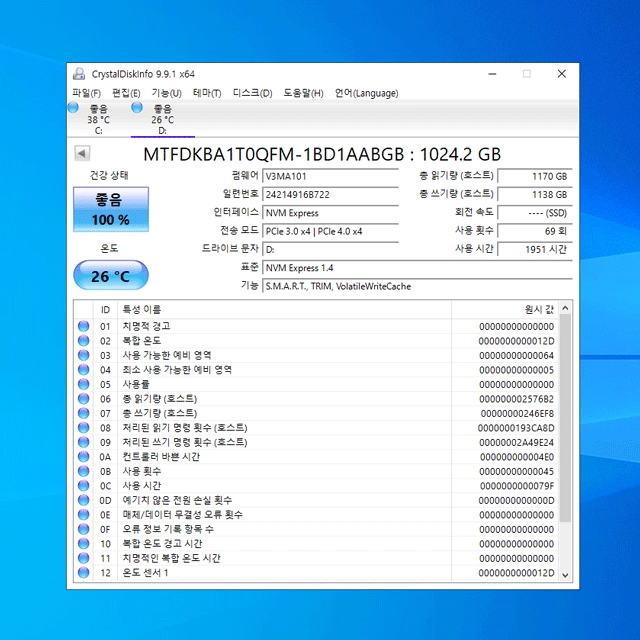Viewport: 640px width, 640px height.
Task: Click the serial number field 24214916B722
Action: click(330, 195)
